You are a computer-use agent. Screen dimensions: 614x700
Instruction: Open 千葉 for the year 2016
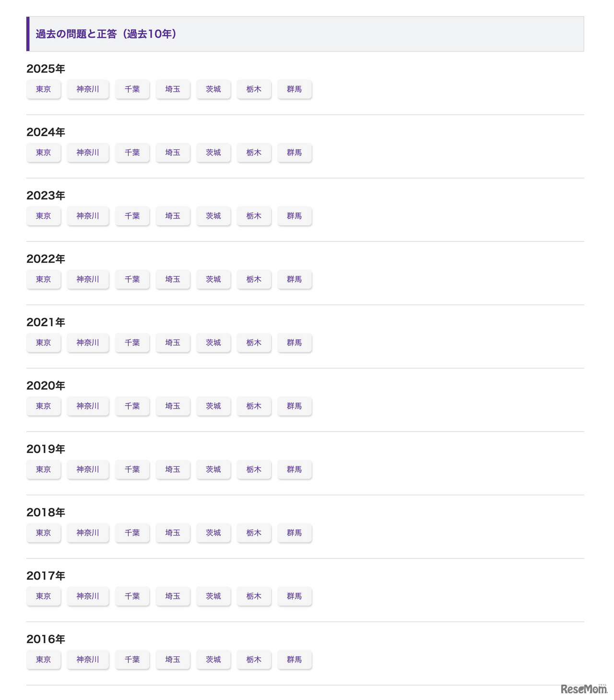click(x=132, y=659)
